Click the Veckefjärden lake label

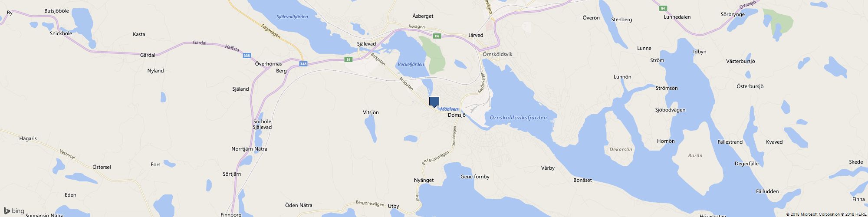[x=410, y=64]
